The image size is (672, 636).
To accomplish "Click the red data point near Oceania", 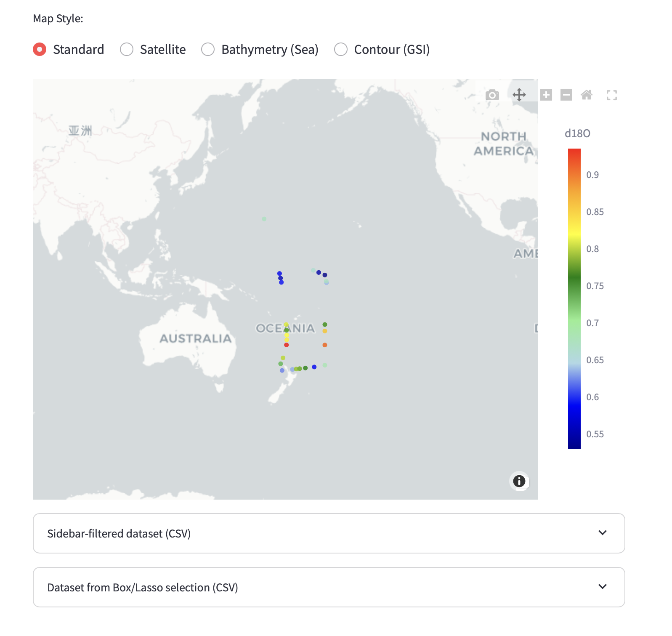I will tap(287, 345).
